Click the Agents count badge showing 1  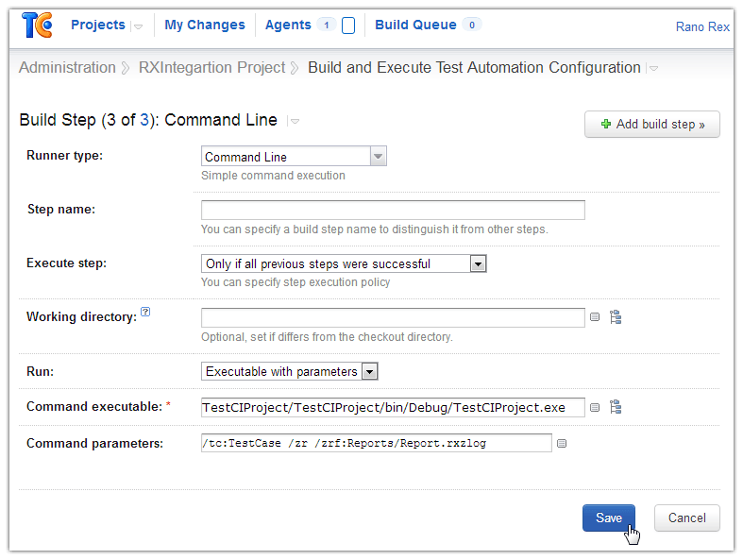326,25
